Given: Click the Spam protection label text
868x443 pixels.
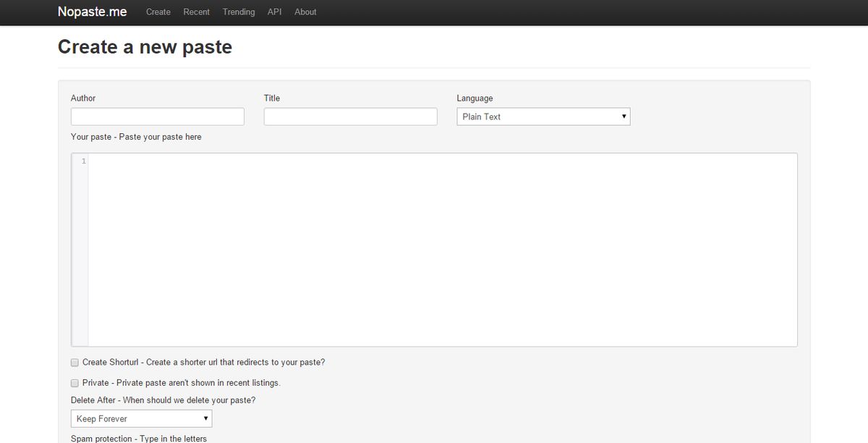Looking at the screenshot, I should click(138, 438).
